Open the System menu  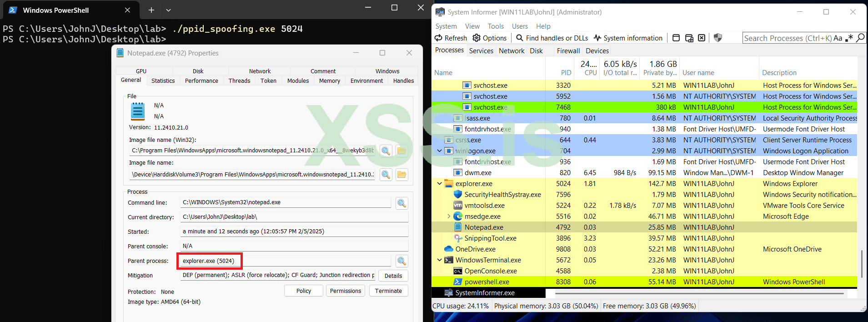(446, 26)
